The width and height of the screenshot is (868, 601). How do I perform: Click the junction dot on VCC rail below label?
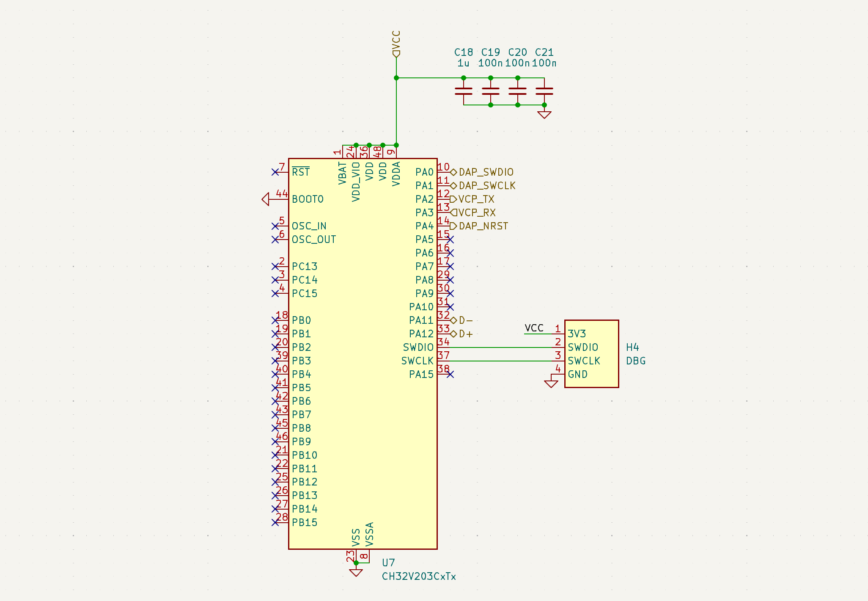[x=396, y=78]
